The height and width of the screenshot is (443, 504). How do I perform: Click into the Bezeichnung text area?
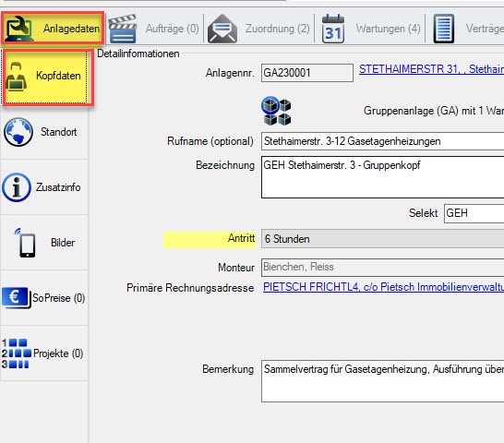(x=382, y=177)
